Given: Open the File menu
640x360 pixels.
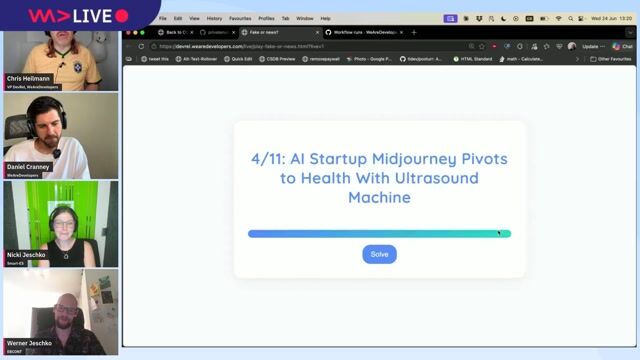Looking at the screenshot, I should point(162,18).
